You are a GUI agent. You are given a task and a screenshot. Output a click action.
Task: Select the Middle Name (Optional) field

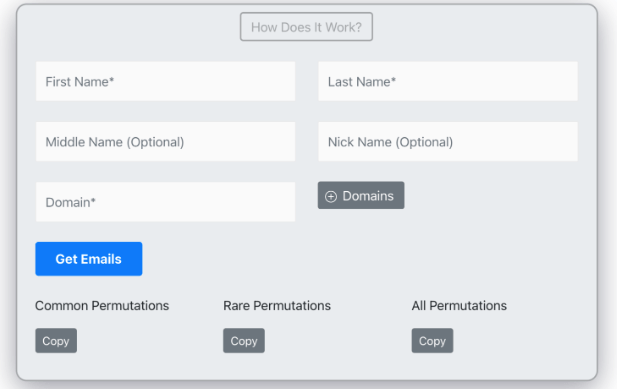(x=165, y=142)
